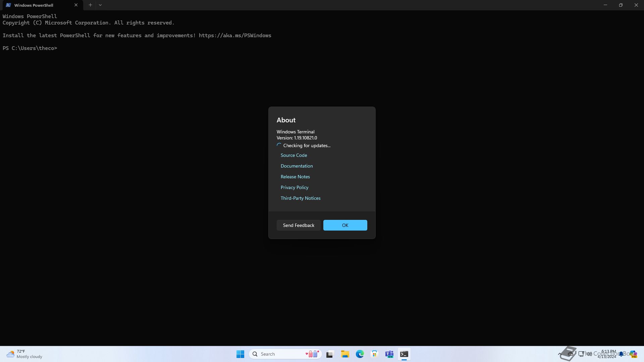Close the Windows PowerShell tab
The height and width of the screenshot is (362, 644).
[76, 5]
